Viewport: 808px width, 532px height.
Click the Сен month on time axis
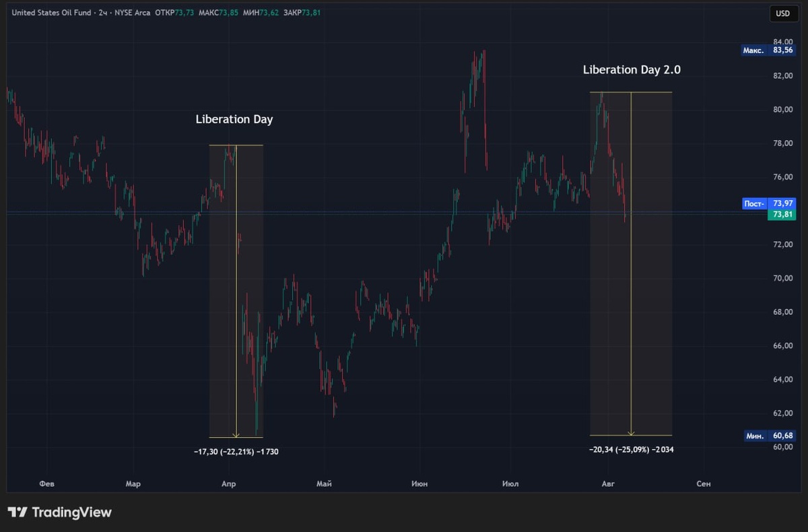coord(703,484)
